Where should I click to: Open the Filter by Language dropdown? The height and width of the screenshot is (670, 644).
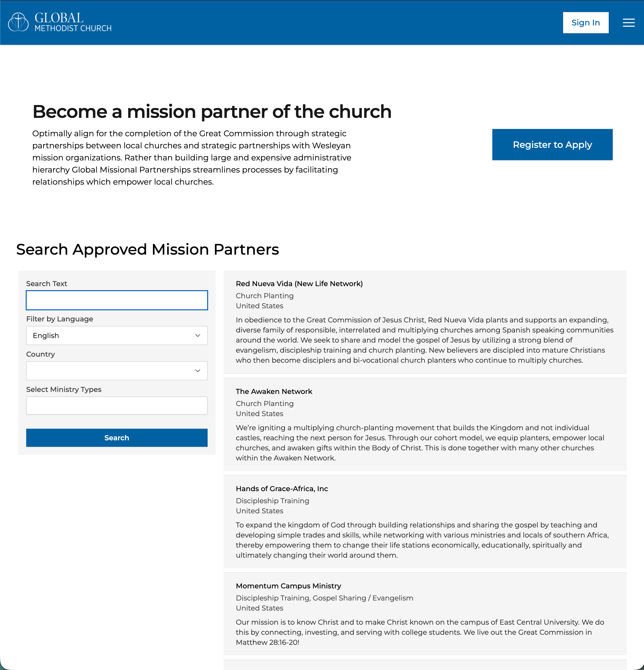click(117, 335)
